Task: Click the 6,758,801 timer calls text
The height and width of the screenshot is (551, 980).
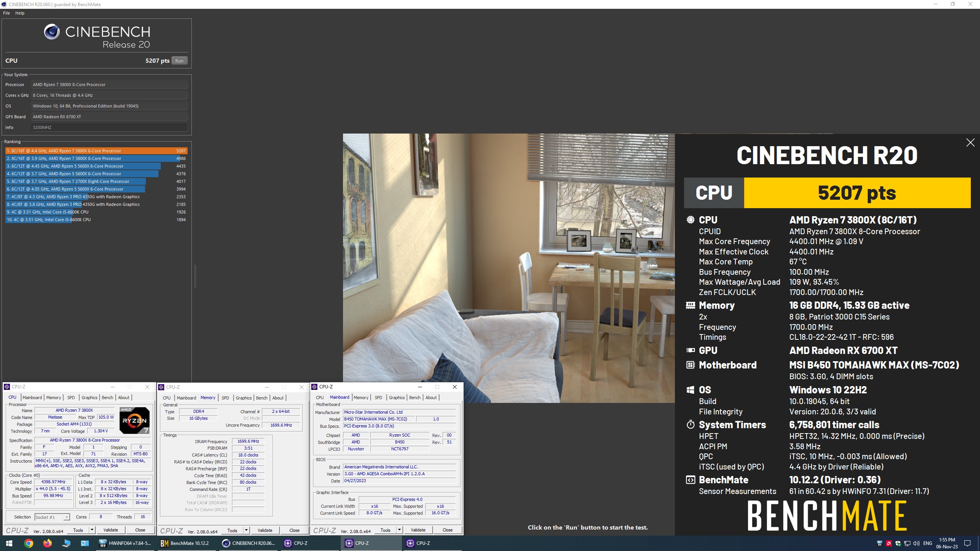Action: [x=834, y=425]
